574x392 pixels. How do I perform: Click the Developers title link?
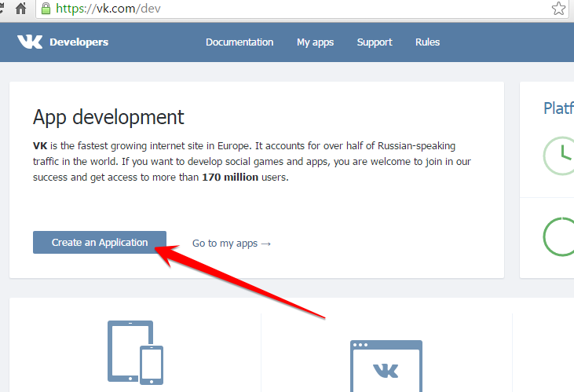pyautogui.click(x=79, y=42)
